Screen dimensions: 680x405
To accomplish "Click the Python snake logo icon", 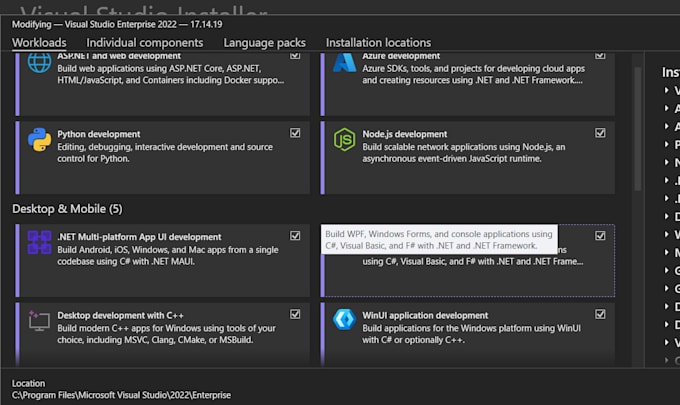I will (x=39, y=140).
